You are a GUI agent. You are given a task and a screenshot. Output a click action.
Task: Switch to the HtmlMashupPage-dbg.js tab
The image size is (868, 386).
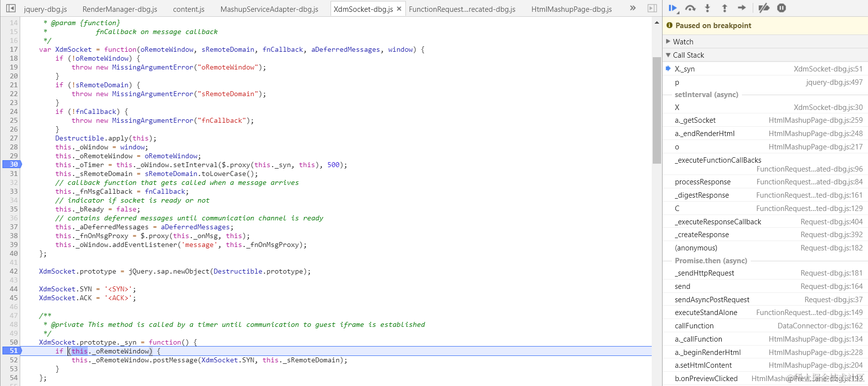pyautogui.click(x=571, y=9)
